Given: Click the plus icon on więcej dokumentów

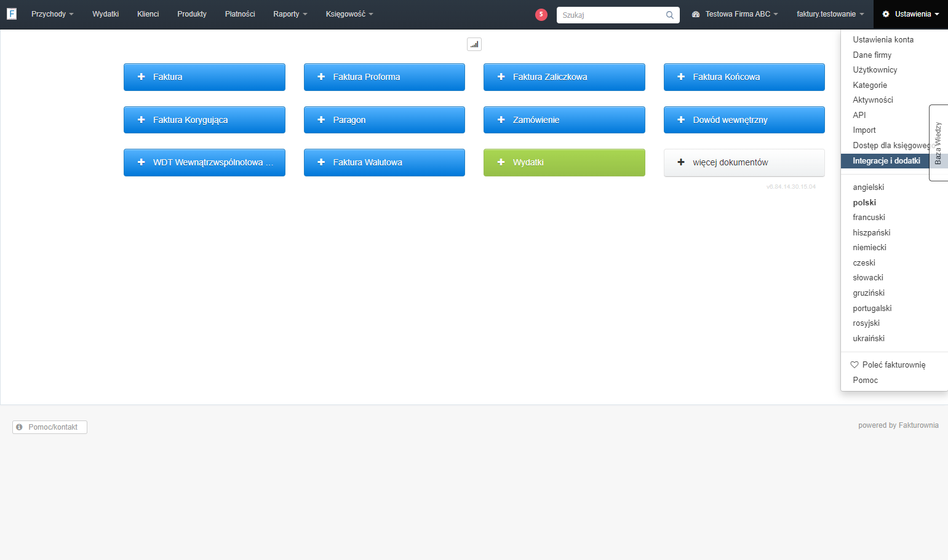Looking at the screenshot, I should [681, 162].
